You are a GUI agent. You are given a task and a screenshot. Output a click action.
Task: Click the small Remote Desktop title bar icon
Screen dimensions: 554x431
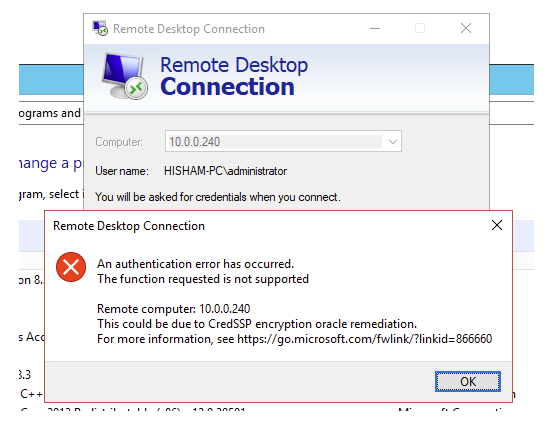tap(100, 28)
